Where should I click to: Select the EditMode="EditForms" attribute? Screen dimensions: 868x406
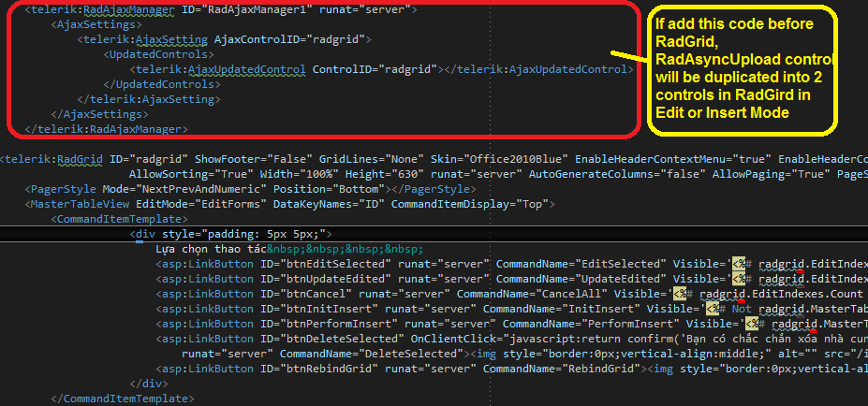[x=201, y=205]
